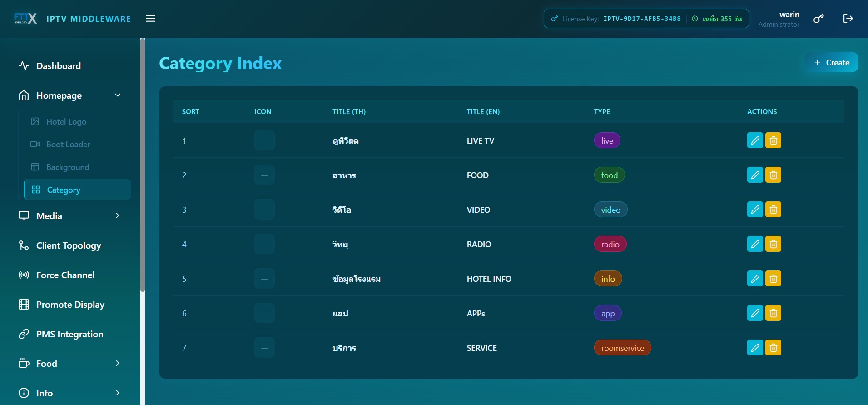Delete the APPs category row

coord(773,313)
